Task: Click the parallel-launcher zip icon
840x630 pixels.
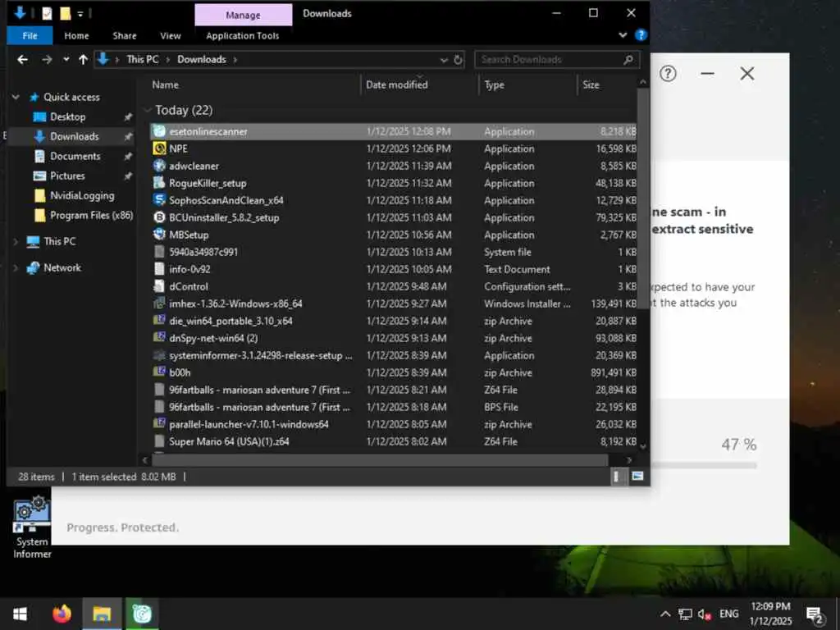Action: click(159, 424)
